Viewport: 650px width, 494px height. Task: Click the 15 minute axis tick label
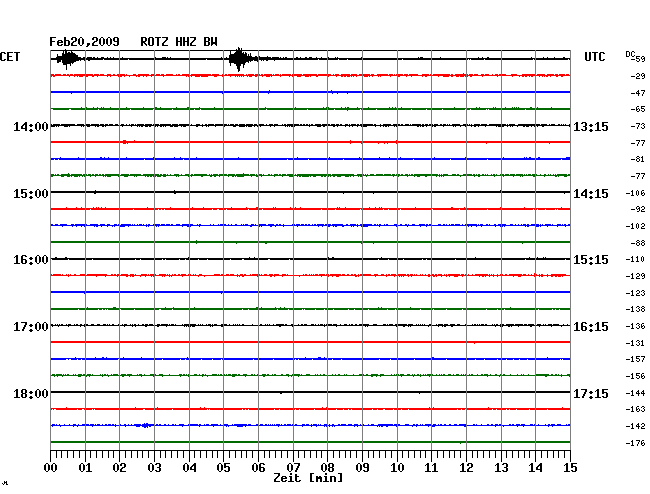pos(570,468)
